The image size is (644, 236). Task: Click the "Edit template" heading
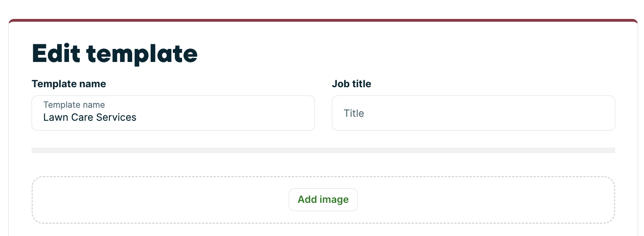click(114, 54)
